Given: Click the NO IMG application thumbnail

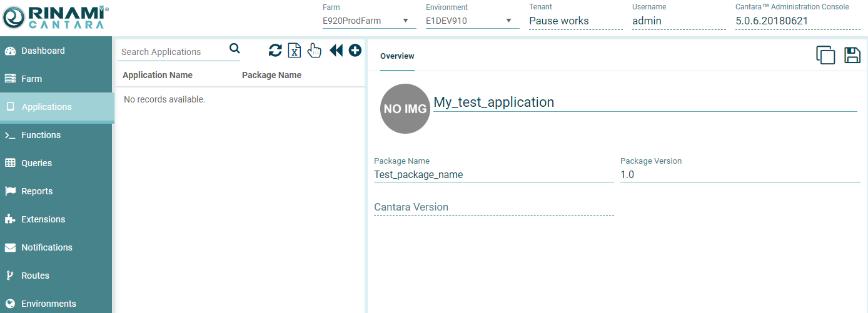Looking at the screenshot, I should pyautogui.click(x=405, y=109).
